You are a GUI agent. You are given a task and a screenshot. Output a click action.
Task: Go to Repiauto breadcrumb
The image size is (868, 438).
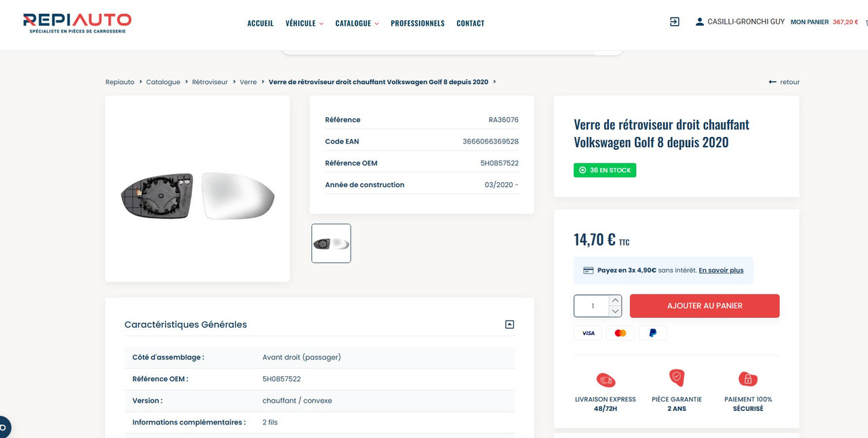(x=120, y=82)
